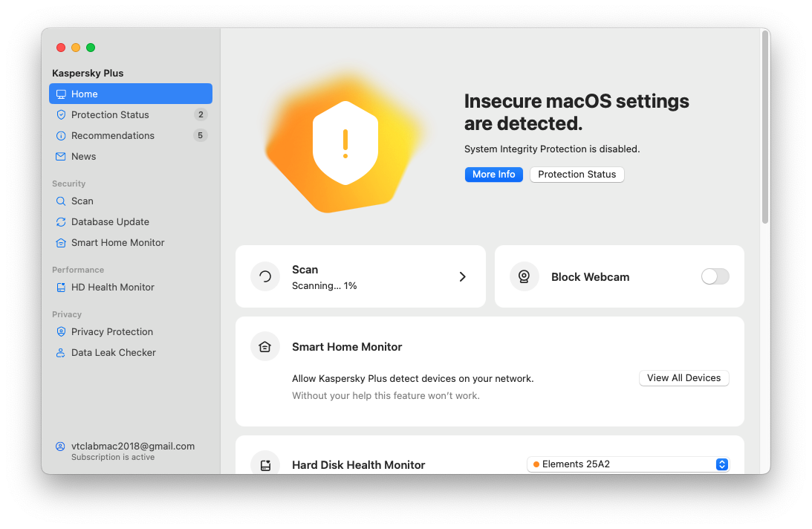The width and height of the screenshot is (812, 529).
Task: Click the Scan spinner icon in card
Action: tap(265, 277)
